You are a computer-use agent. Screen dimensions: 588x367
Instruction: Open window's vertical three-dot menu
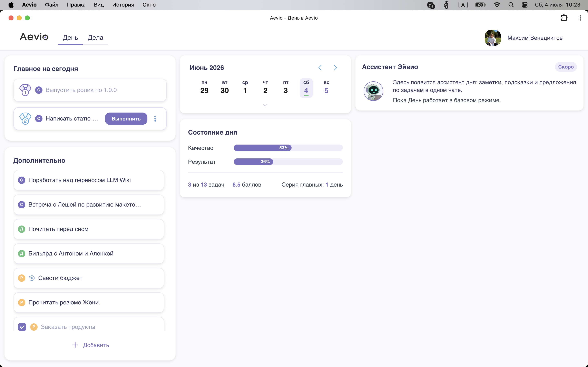coord(580,18)
